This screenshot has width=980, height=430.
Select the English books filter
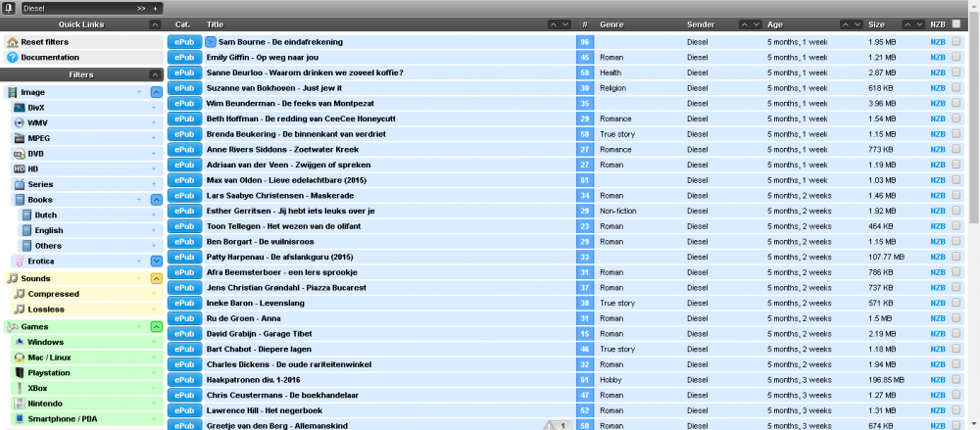(48, 230)
